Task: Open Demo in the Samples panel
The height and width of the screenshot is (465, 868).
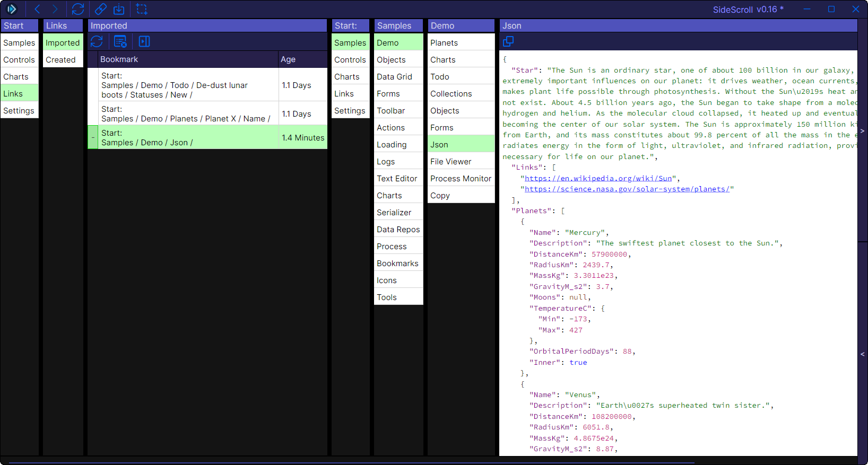Action: coord(398,43)
